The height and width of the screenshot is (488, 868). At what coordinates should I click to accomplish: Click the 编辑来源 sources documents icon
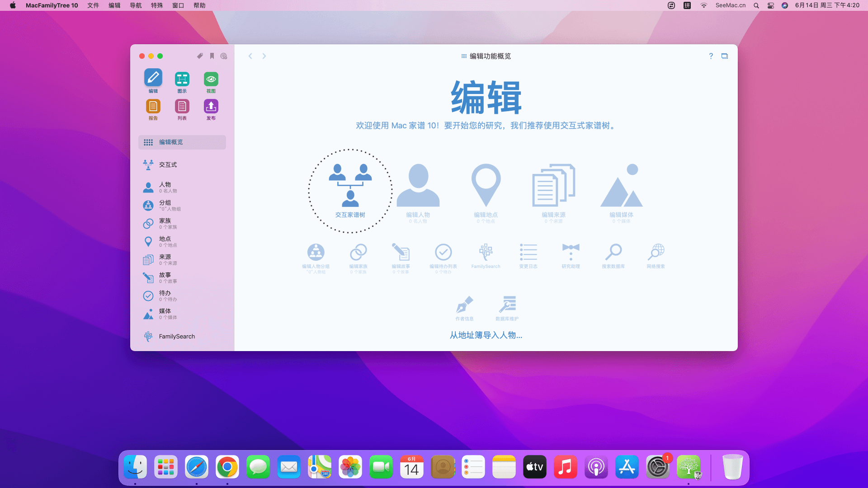[x=553, y=185]
